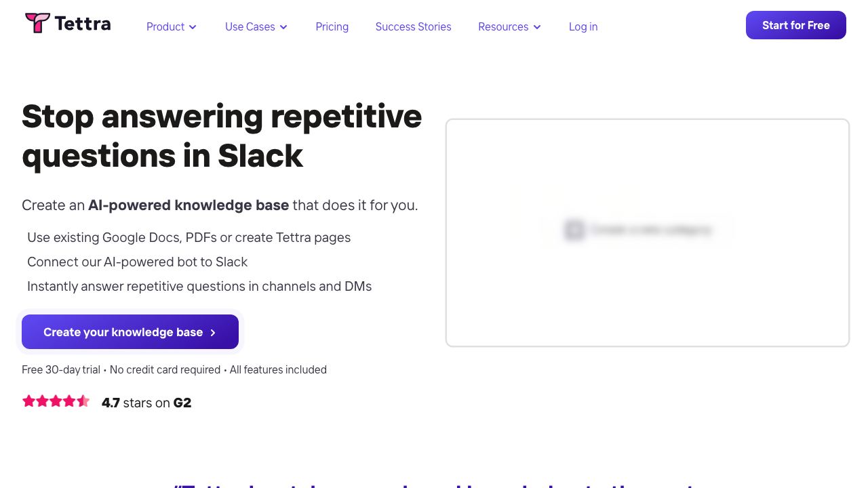The image size is (868, 488).
Task: Open the Pricing page
Action: point(332,26)
